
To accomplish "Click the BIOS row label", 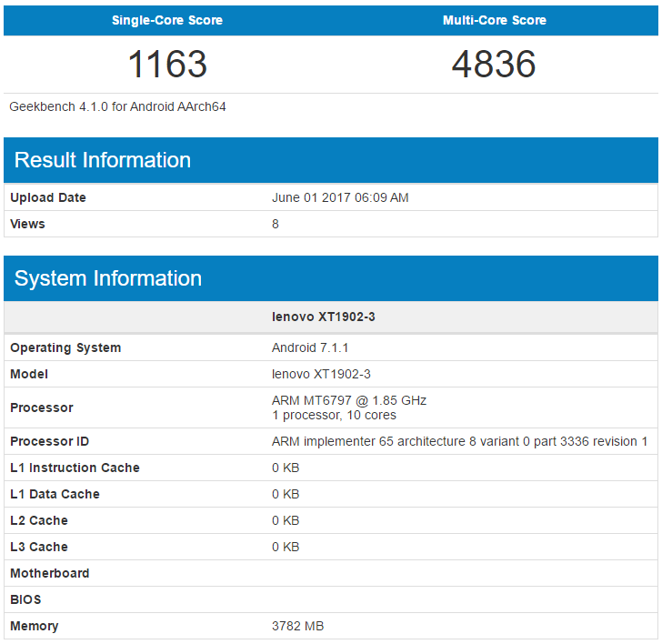I will point(25,599).
